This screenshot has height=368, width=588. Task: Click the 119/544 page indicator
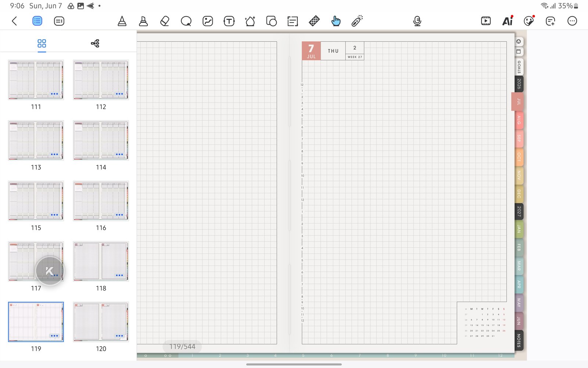(182, 346)
